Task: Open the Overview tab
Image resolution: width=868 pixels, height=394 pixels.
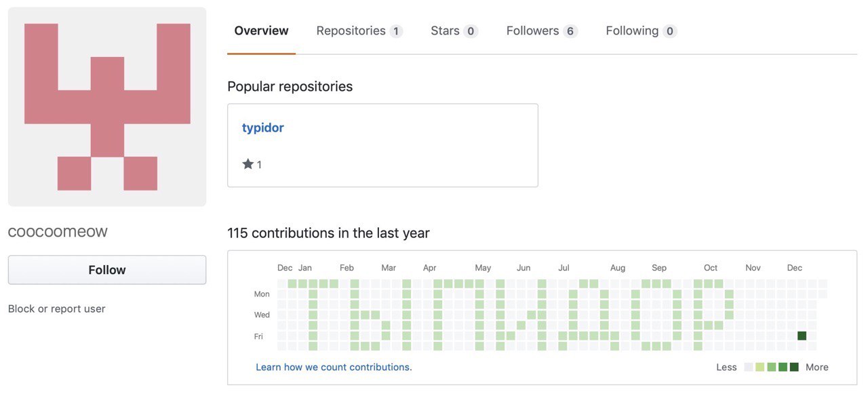Action: 261,31
